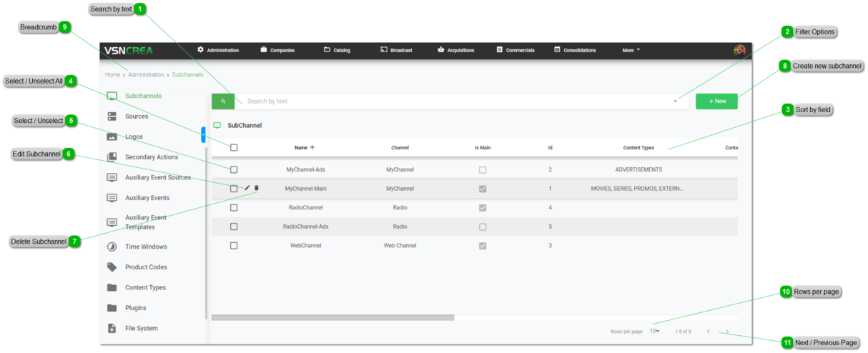
Task: Toggle the select all checkbox in header
Action: (x=234, y=148)
